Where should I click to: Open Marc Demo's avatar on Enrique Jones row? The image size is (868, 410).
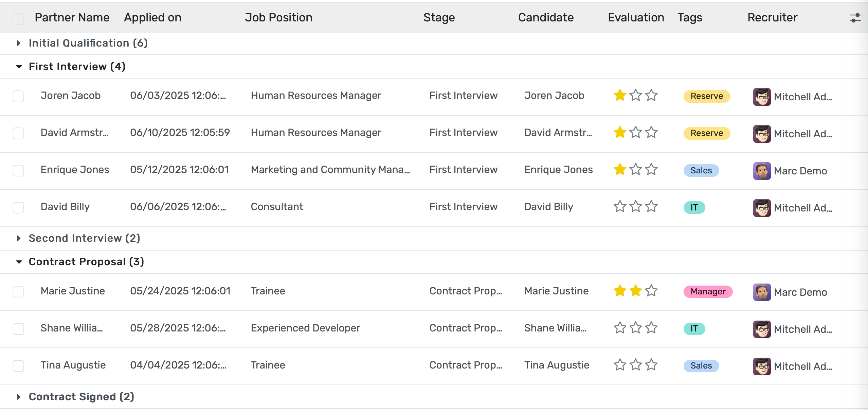coord(762,171)
